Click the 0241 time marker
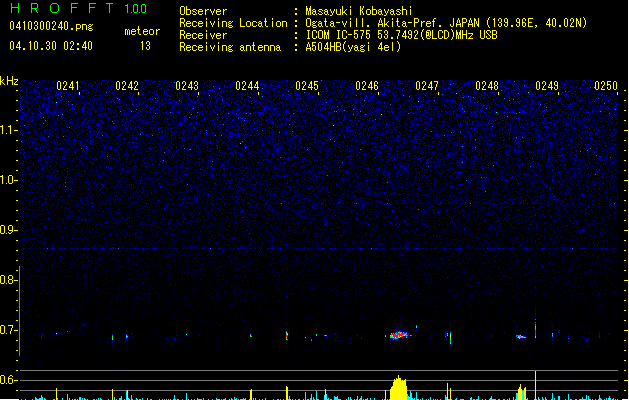The height and width of the screenshot is (400, 629). click(x=67, y=85)
